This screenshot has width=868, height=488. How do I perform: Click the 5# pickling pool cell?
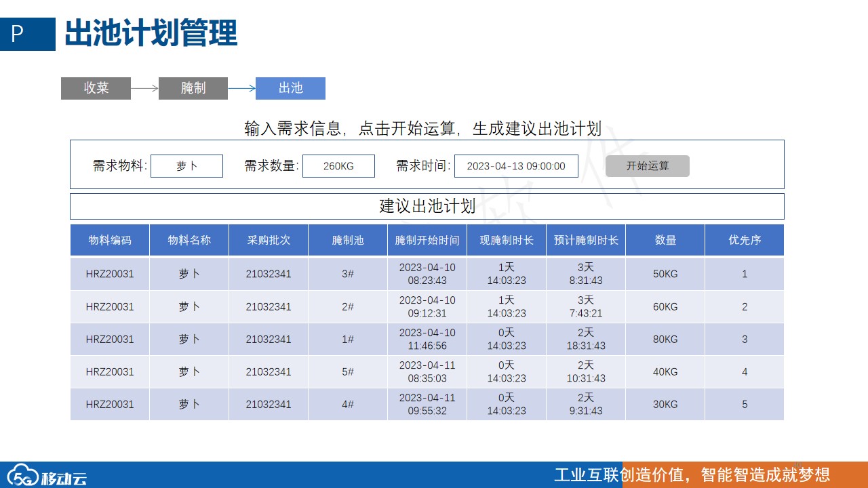pos(348,371)
